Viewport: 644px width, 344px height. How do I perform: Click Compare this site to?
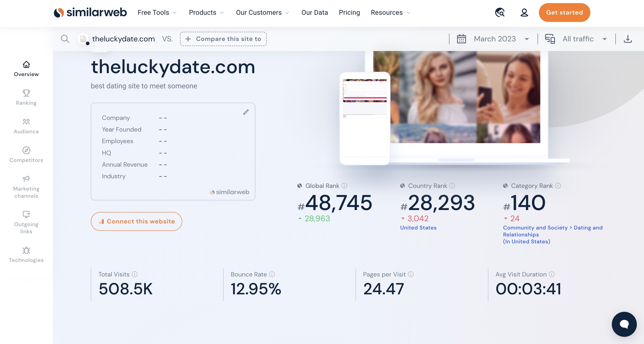[223, 39]
